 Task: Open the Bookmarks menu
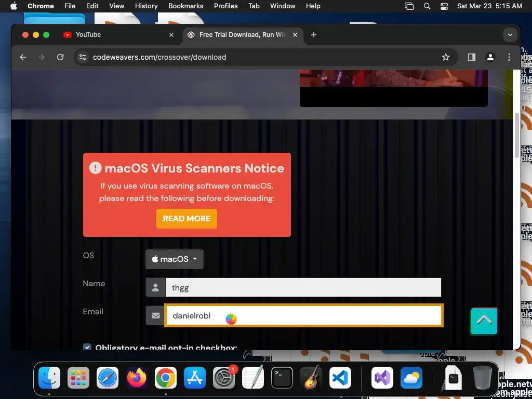click(x=185, y=6)
